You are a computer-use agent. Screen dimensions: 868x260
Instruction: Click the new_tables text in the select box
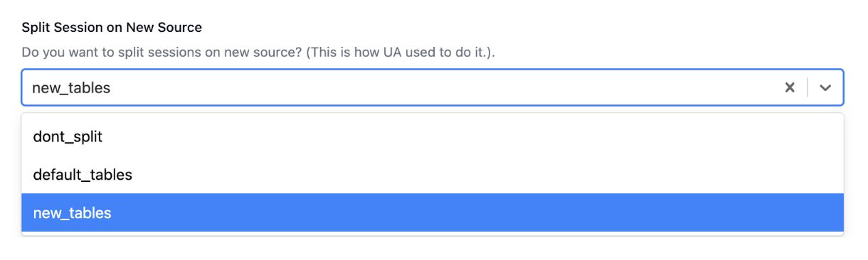71,88
